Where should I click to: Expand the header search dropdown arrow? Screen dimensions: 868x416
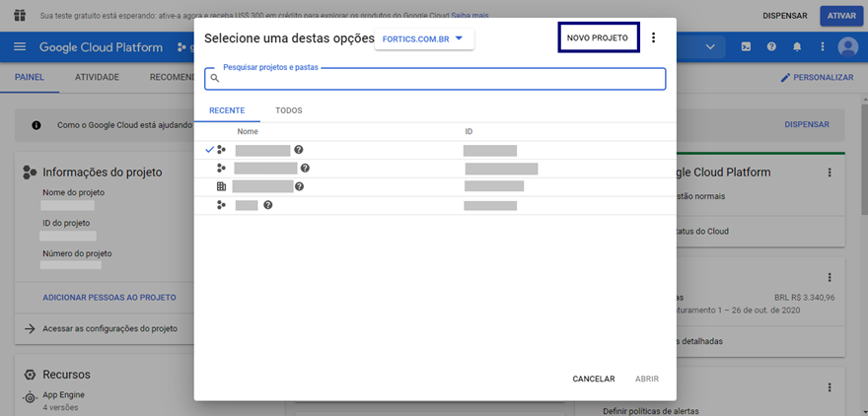tap(711, 47)
